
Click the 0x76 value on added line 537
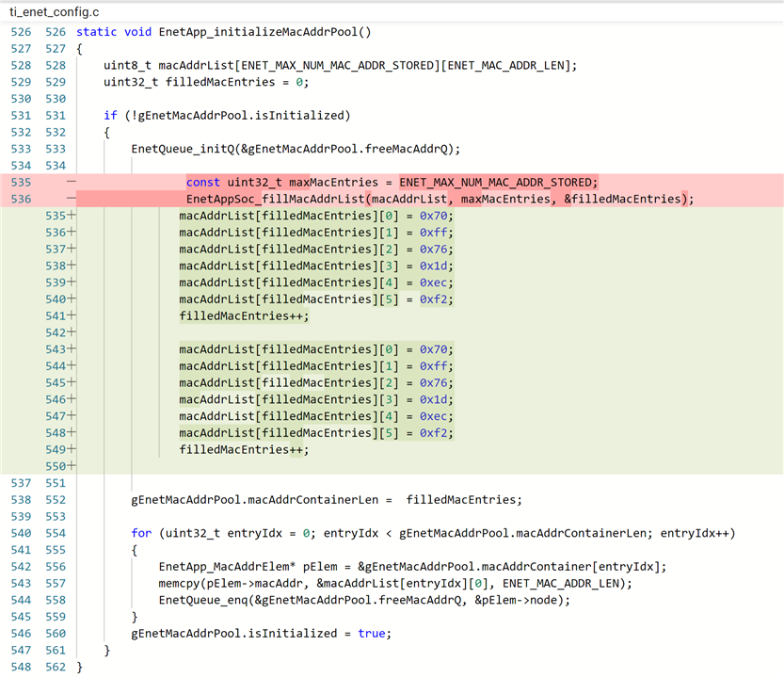(x=434, y=250)
